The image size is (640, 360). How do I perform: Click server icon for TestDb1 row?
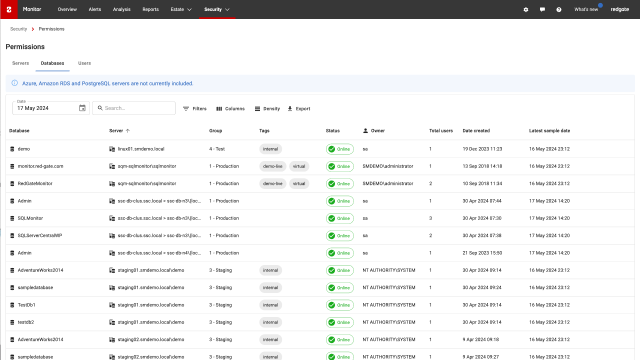tap(112, 305)
